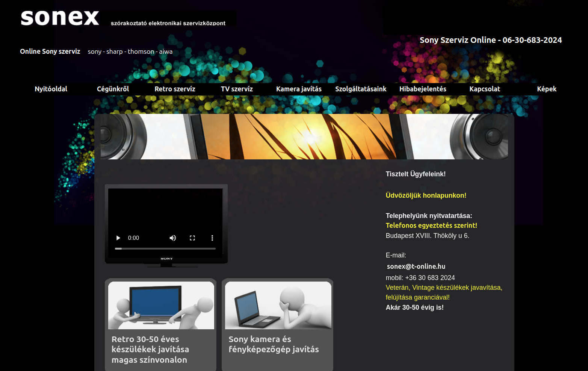Select the Kamera javítás menu item
The width and height of the screenshot is (588, 371).
tap(299, 89)
